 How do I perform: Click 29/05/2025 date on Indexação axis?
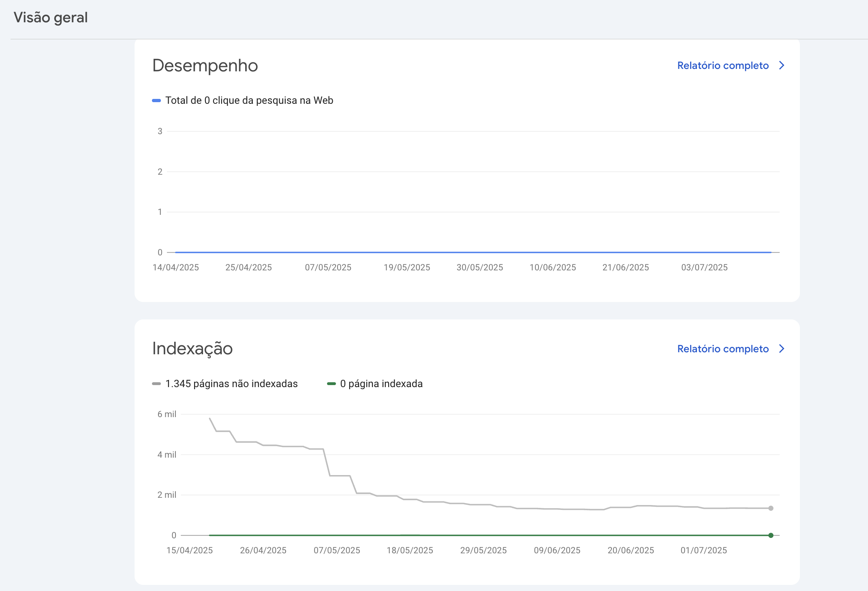(x=483, y=550)
